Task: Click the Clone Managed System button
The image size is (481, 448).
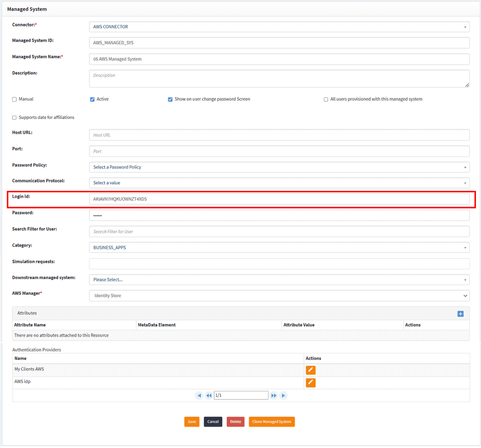Action: (271, 422)
